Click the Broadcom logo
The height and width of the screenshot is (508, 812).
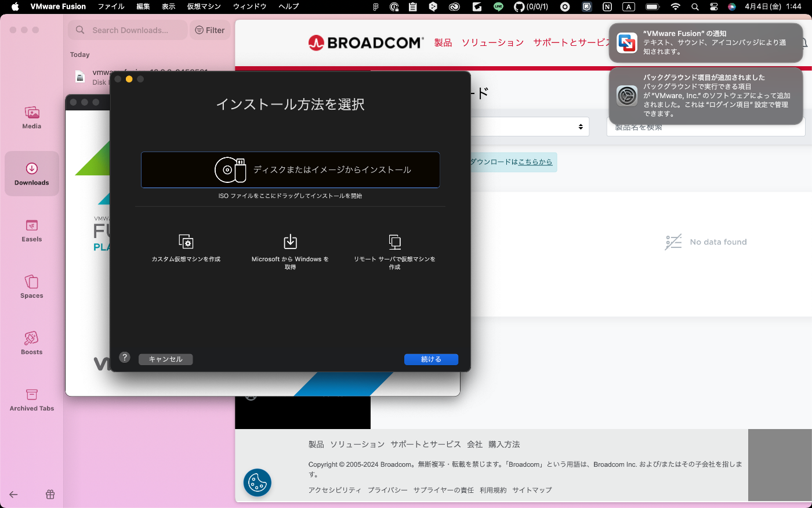pyautogui.click(x=365, y=42)
